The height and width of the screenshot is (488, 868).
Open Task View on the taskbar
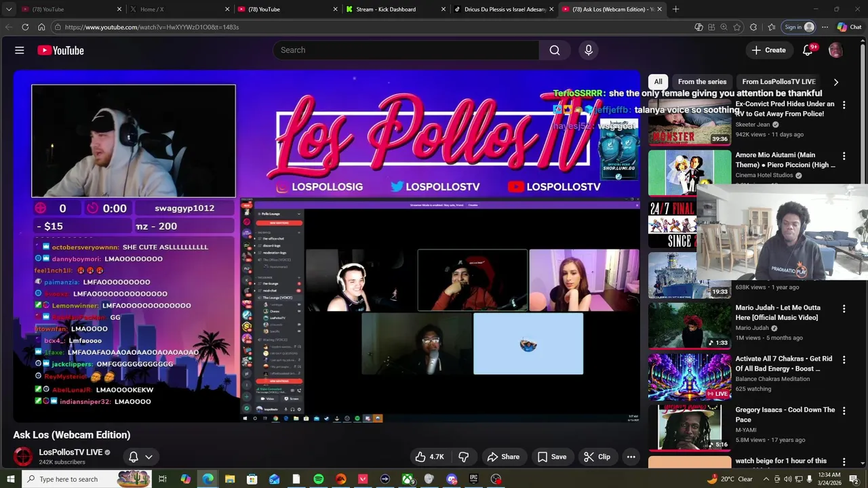point(163,479)
